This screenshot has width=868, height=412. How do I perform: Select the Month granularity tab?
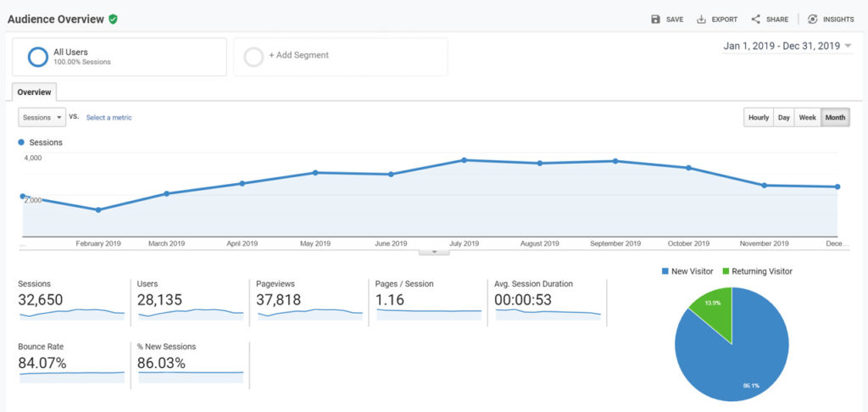pos(835,117)
